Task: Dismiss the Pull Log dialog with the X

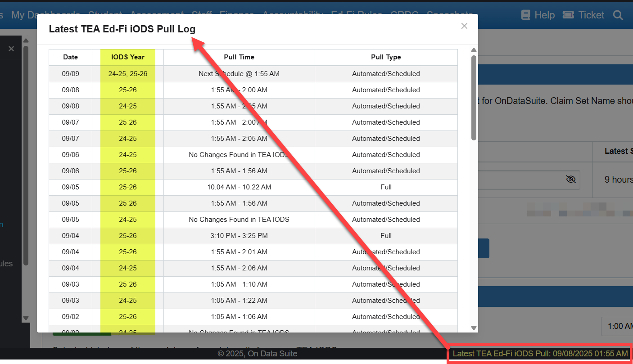Action: 464,26
